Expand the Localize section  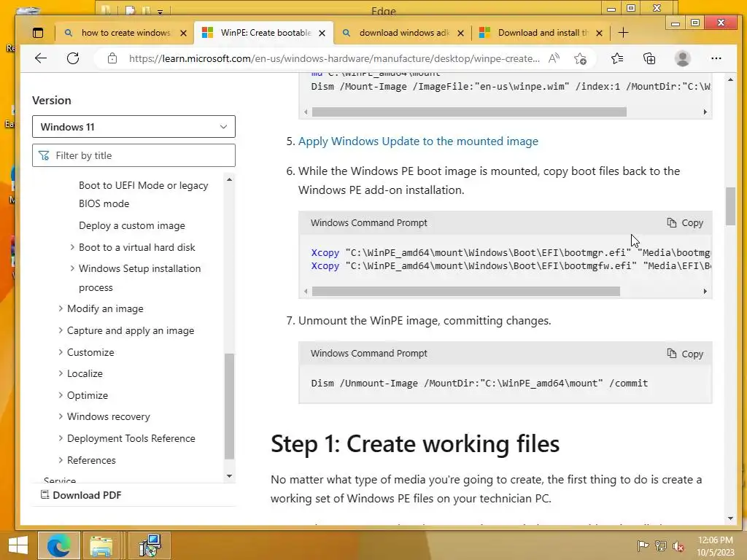pos(85,374)
